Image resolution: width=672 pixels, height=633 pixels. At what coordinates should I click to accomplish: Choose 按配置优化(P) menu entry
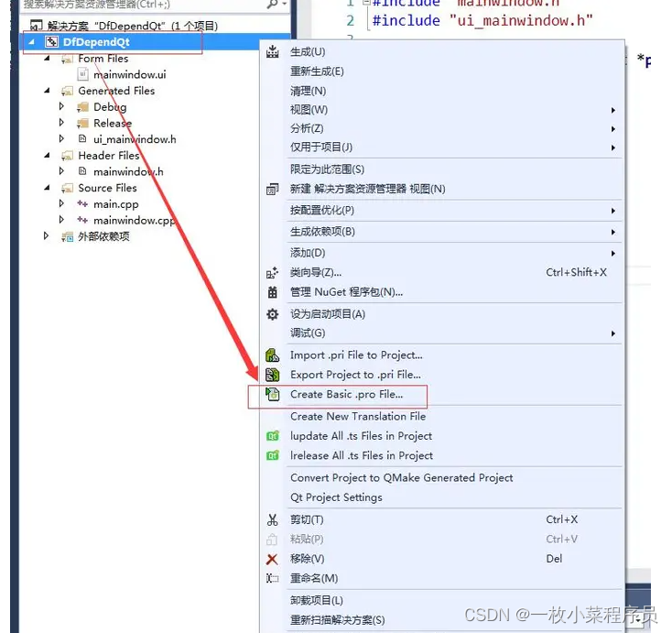[x=441, y=211]
